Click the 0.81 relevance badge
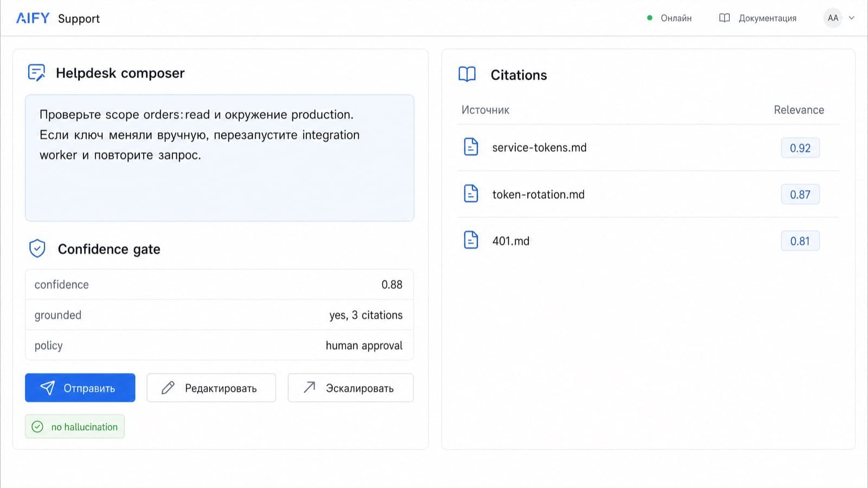 point(800,241)
